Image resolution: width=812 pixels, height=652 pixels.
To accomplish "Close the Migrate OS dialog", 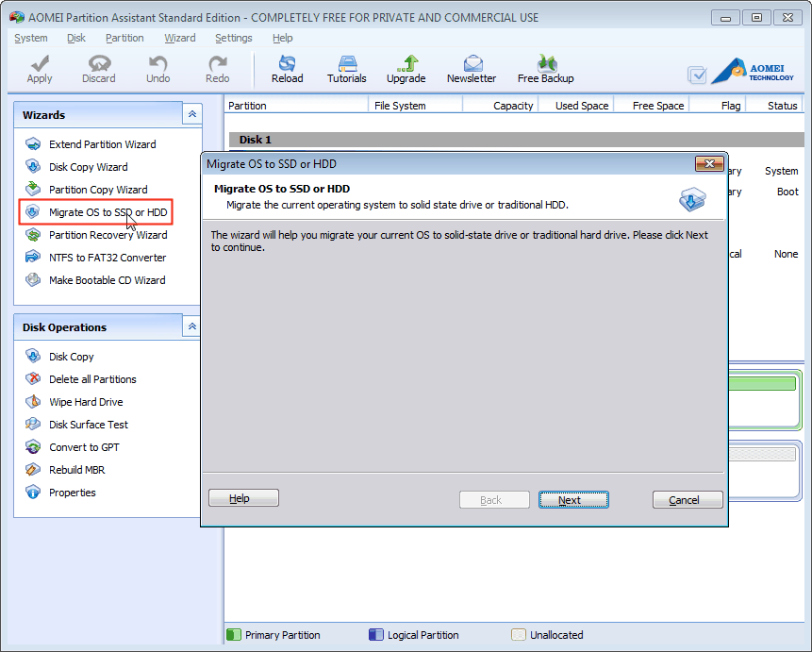I will click(709, 164).
